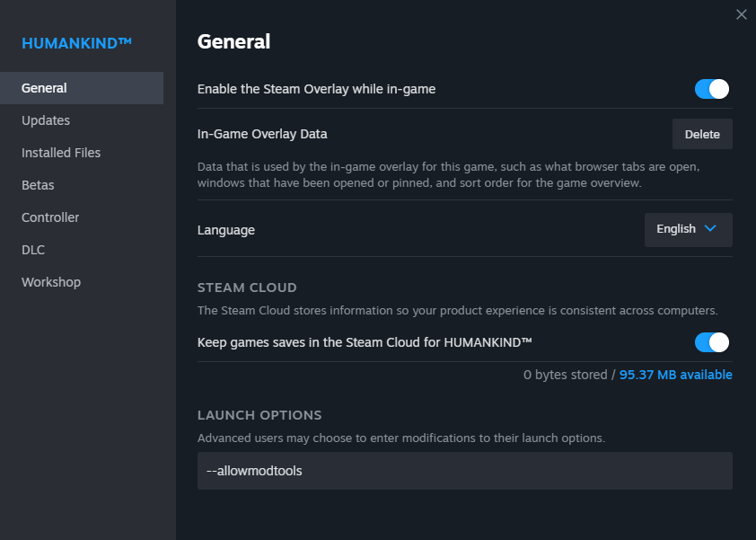Click the HUMANKIND™ title in sidebar
756x540 pixels.
[76, 43]
